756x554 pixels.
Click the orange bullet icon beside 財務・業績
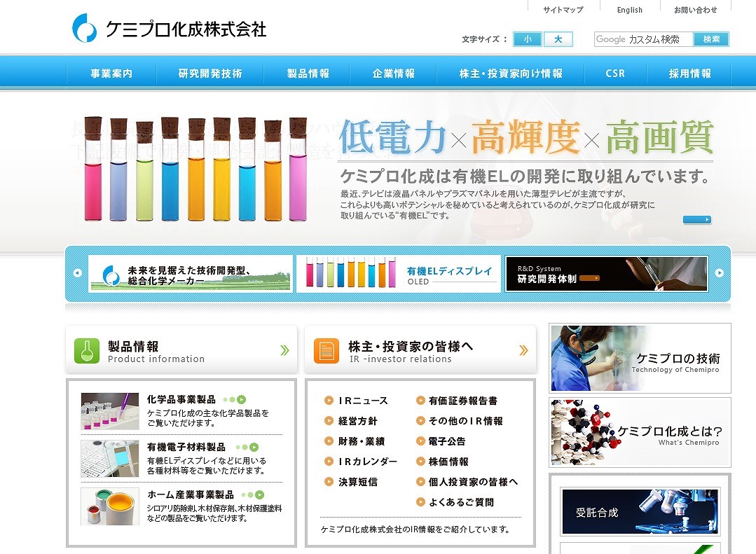(329, 441)
